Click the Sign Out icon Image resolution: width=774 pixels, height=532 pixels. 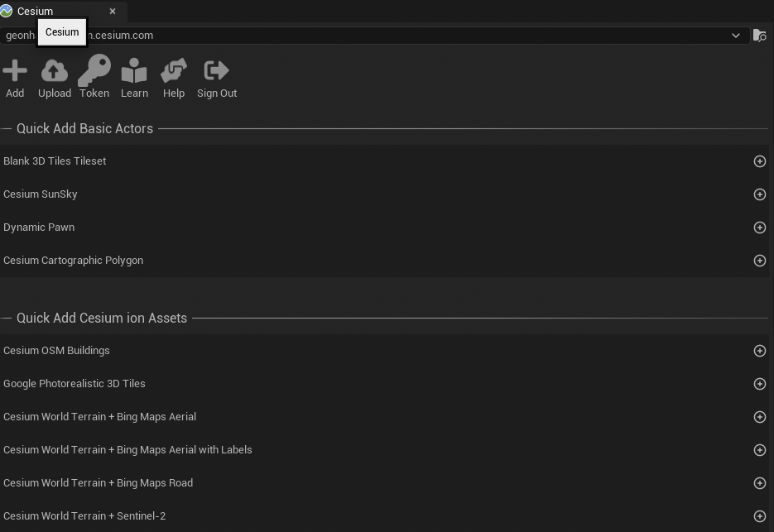click(x=217, y=70)
